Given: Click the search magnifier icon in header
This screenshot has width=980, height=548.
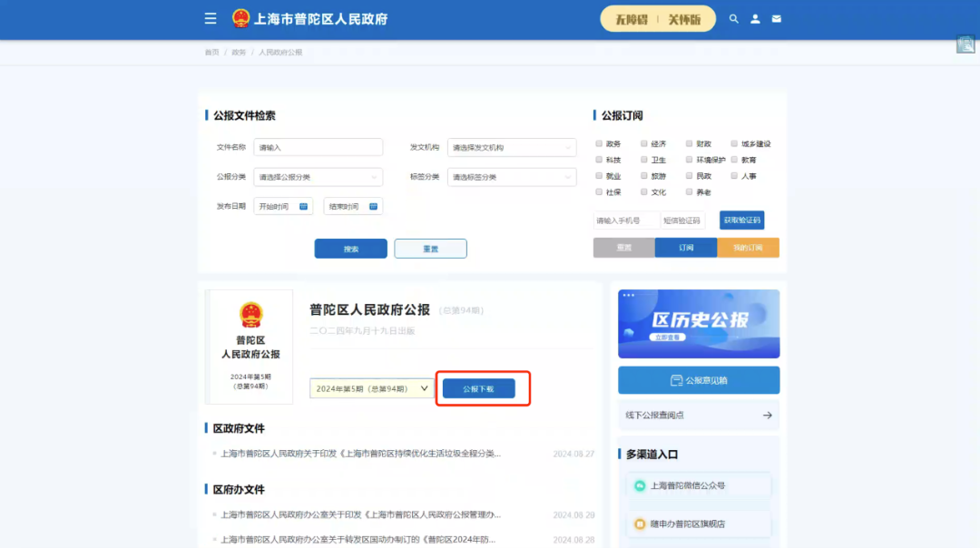Looking at the screenshot, I should pos(734,18).
